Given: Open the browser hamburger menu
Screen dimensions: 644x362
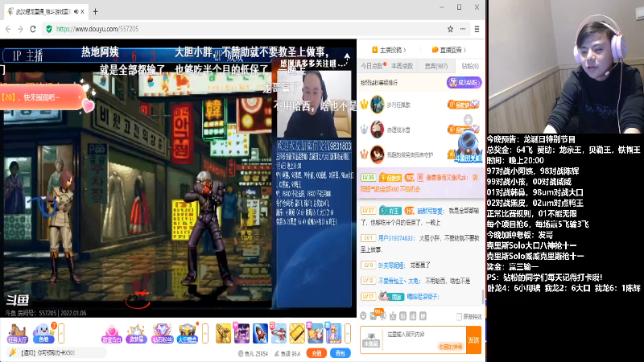Looking at the screenshot, I should click(477, 29).
